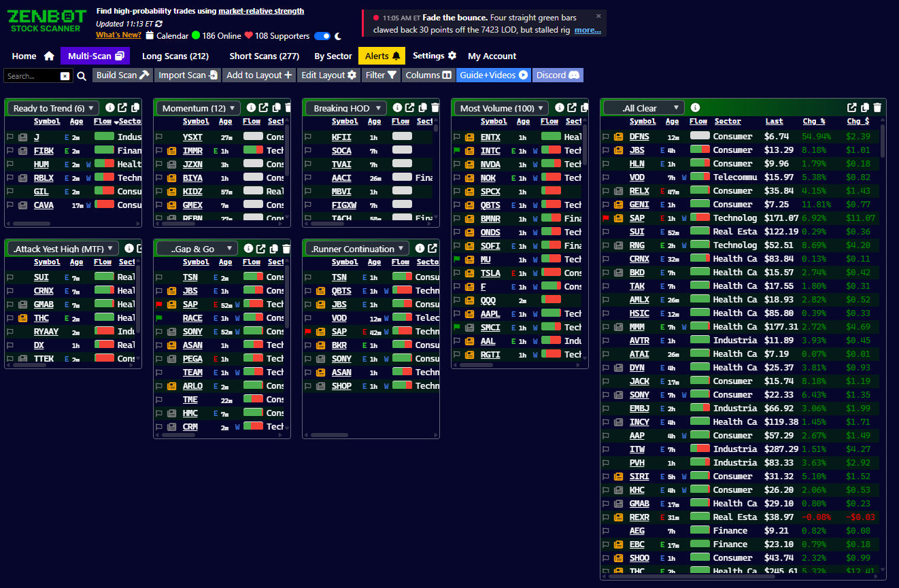The image size is (899, 588).
Task: Open the .Runner Continuation info icon
Action: (420, 248)
